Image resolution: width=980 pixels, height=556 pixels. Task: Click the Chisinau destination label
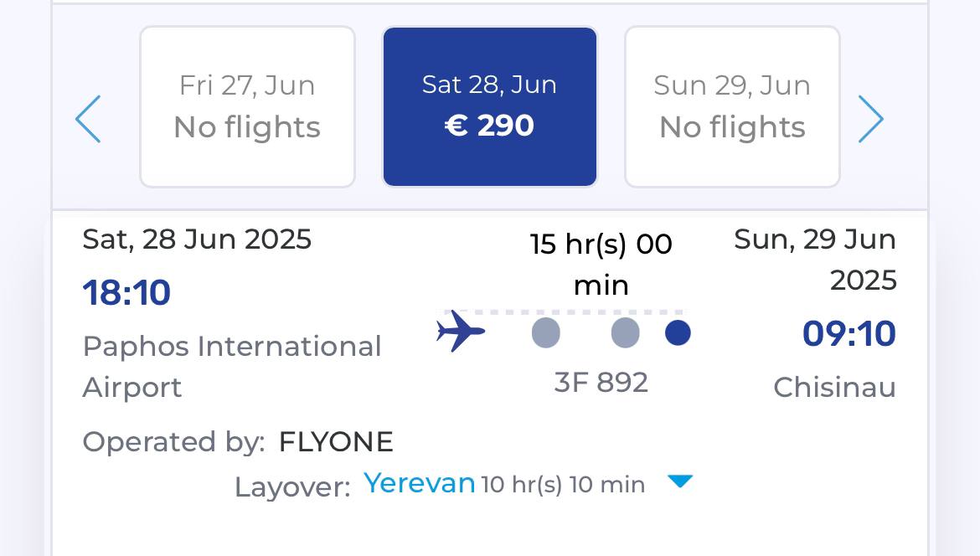[835, 388]
